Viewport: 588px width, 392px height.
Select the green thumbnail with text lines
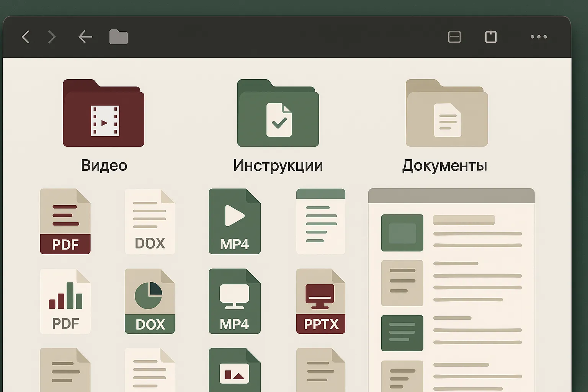[x=402, y=333]
